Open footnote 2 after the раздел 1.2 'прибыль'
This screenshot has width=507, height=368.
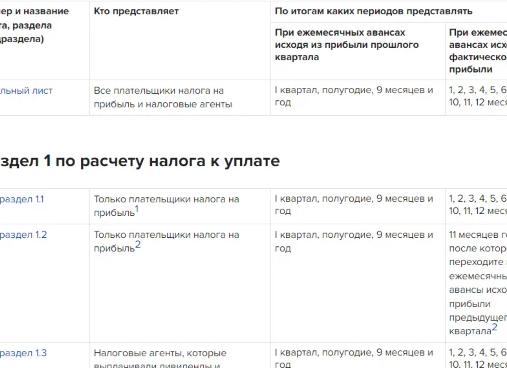[138, 245]
